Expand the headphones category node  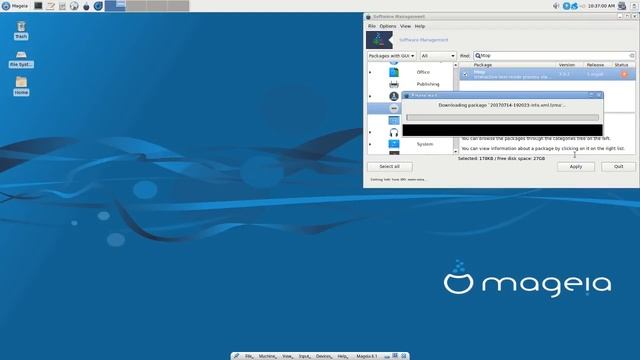coord(370,132)
